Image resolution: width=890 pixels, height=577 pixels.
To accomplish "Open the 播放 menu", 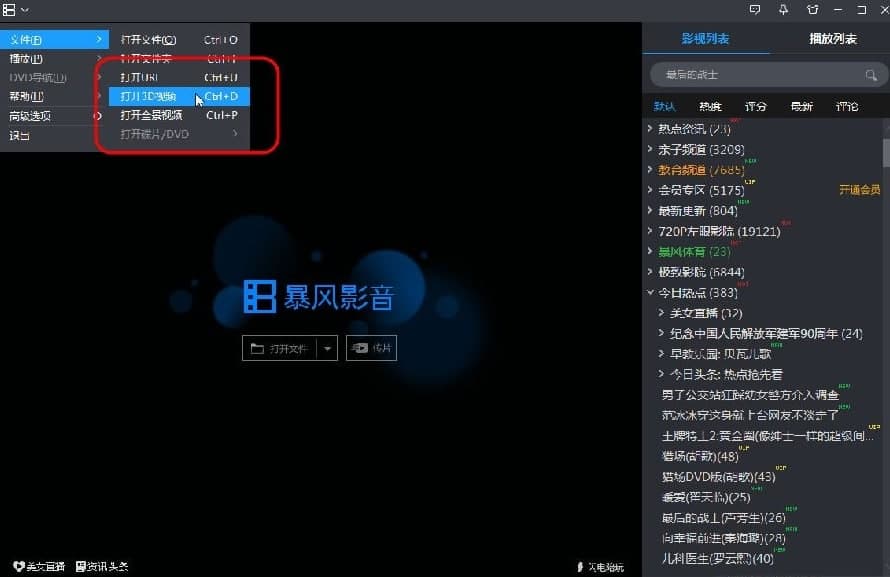I will [x=54, y=58].
